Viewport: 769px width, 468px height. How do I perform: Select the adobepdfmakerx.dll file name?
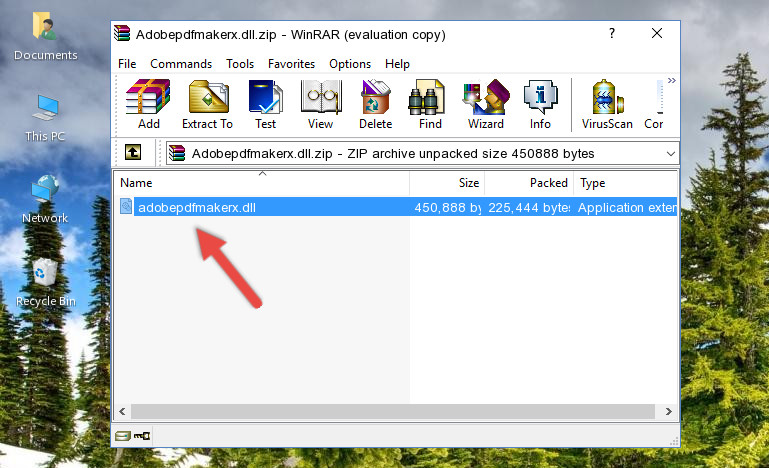197,208
